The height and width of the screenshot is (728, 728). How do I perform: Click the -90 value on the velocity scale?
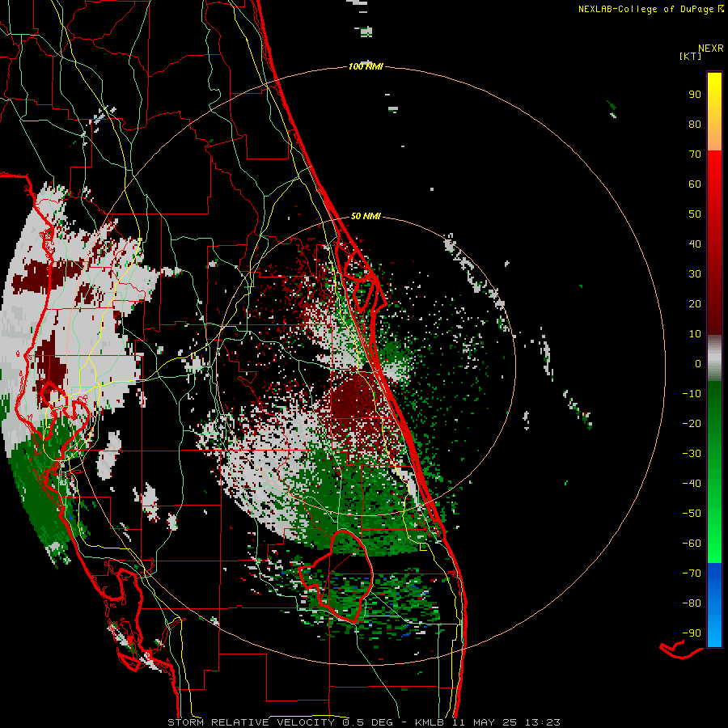tap(692, 633)
